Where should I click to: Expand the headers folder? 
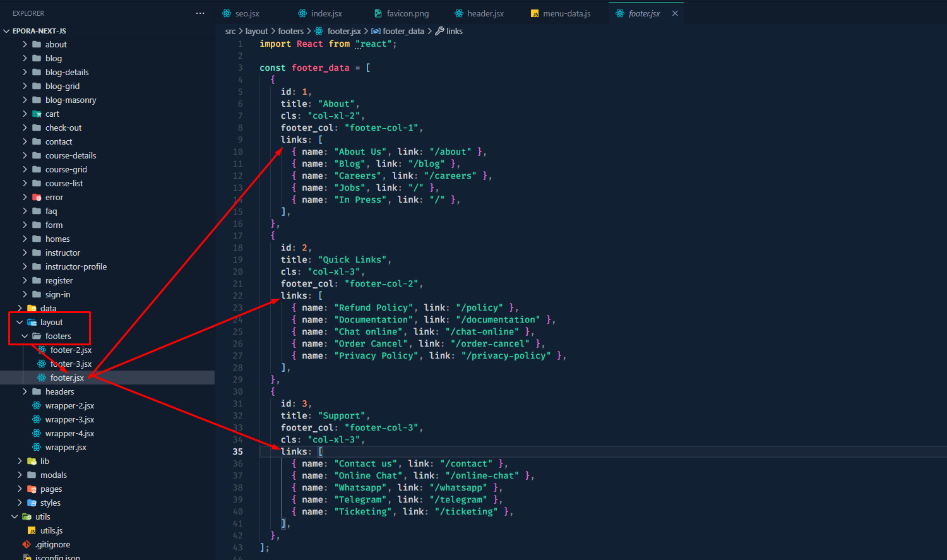(25, 392)
